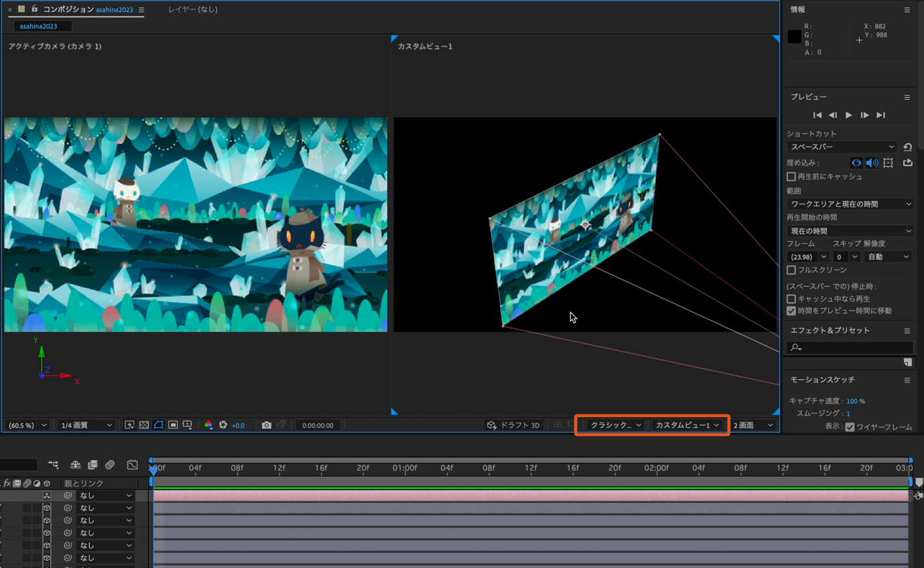Image resolution: width=924 pixels, height=568 pixels.
Task: Open skip frames dropdown showing 0
Action: [846, 257]
